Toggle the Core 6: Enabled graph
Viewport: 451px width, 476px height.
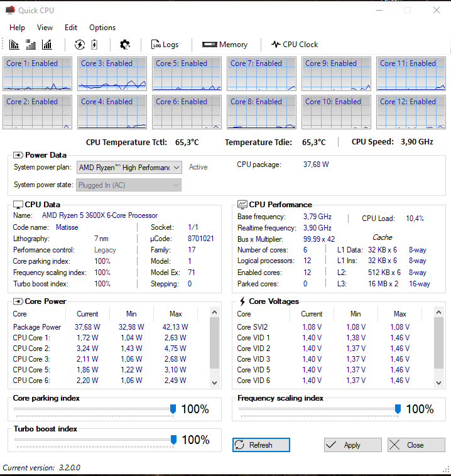pos(187,112)
